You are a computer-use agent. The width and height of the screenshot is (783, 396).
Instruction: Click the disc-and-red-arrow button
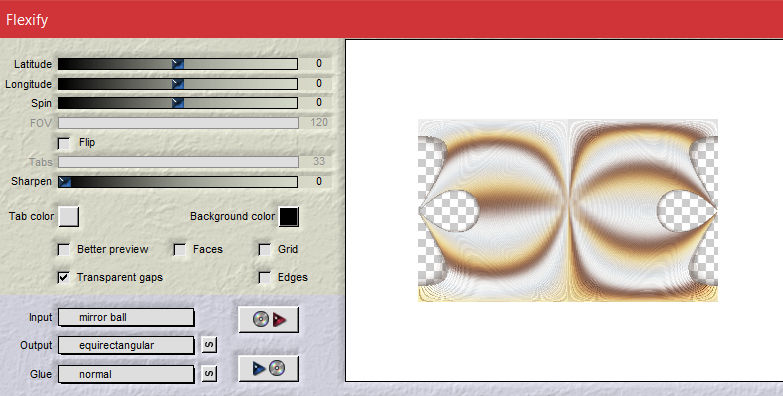(269, 320)
